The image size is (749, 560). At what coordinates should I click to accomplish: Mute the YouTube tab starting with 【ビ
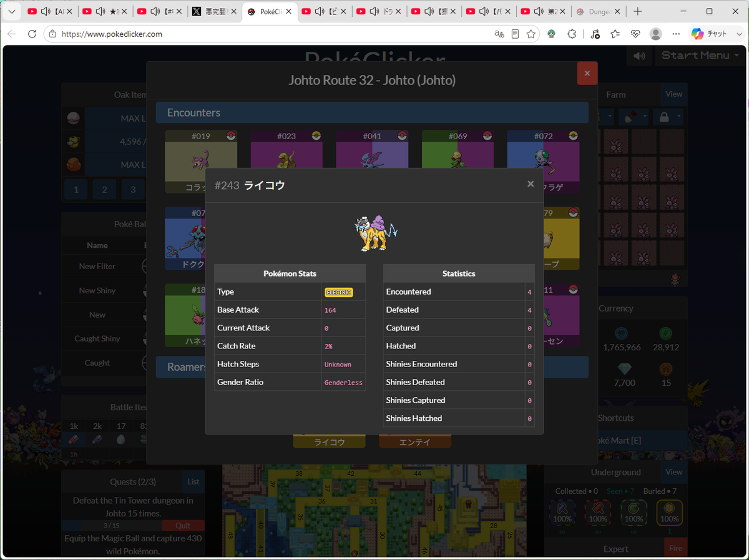pos(320,12)
